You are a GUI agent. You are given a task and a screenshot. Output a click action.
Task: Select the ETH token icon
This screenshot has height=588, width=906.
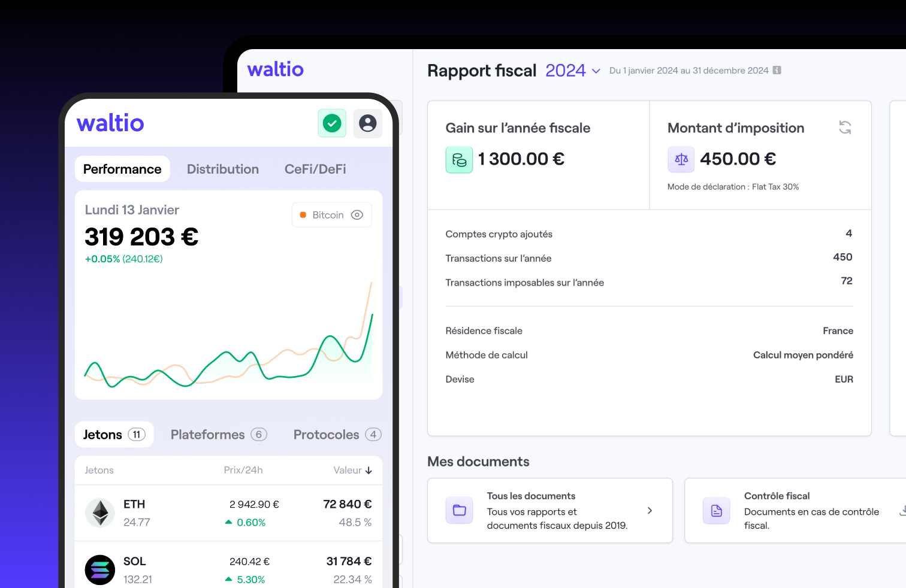pos(100,513)
